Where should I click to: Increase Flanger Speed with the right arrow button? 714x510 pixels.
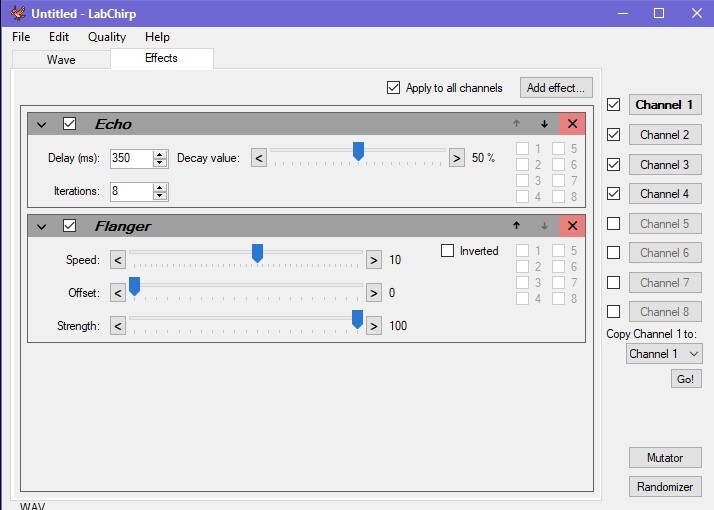click(x=374, y=260)
